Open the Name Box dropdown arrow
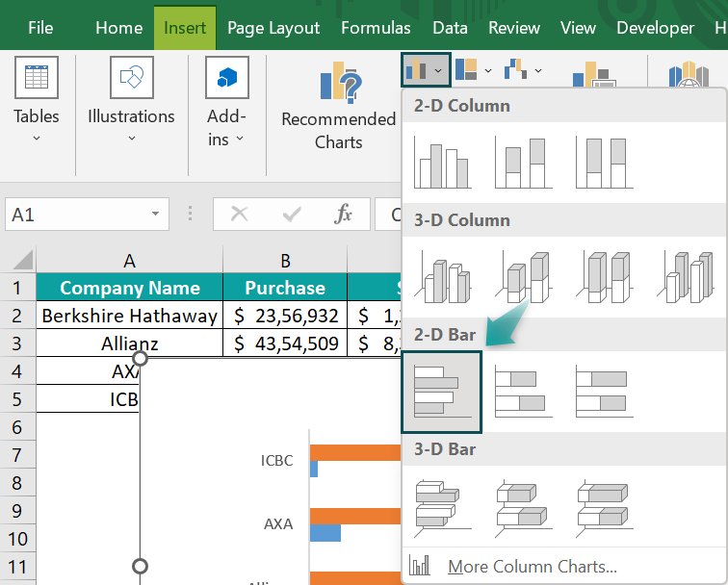The height and width of the screenshot is (585, 728). point(156,214)
